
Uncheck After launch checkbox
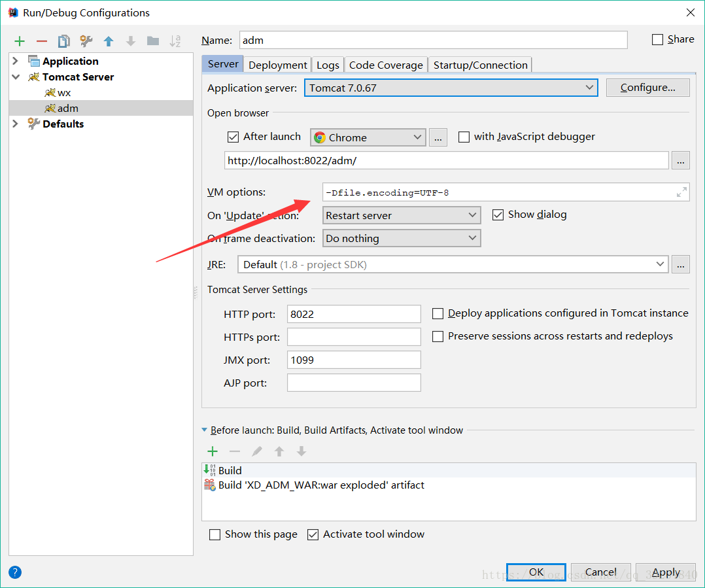coord(233,137)
